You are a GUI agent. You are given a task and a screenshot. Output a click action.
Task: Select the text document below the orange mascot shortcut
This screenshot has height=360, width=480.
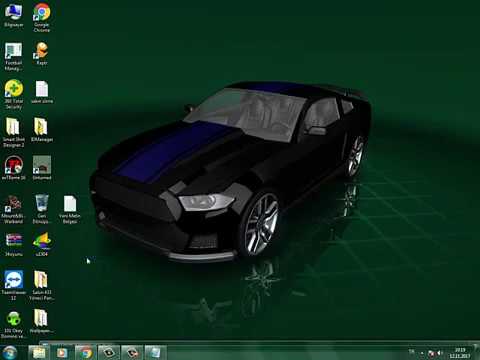tap(42, 92)
